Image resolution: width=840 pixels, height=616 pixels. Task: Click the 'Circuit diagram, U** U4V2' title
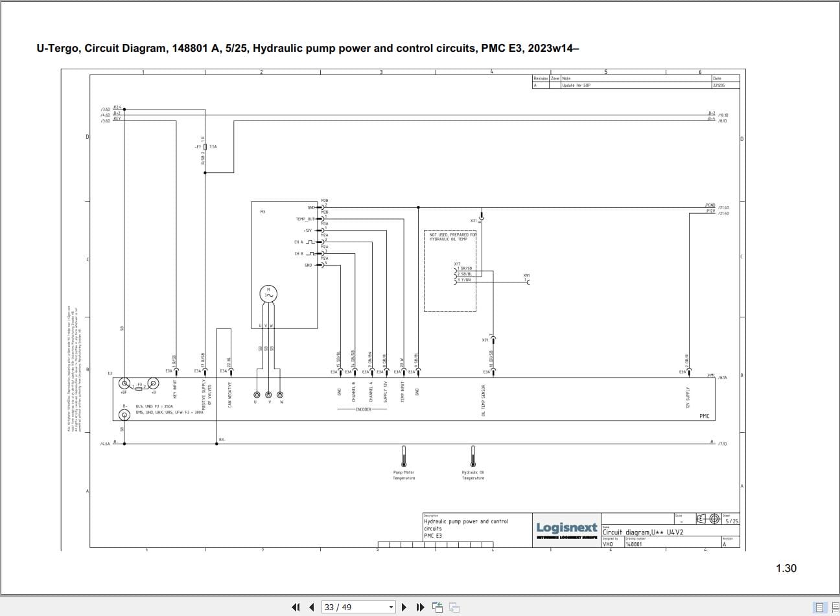pyautogui.click(x=643, y=532)
